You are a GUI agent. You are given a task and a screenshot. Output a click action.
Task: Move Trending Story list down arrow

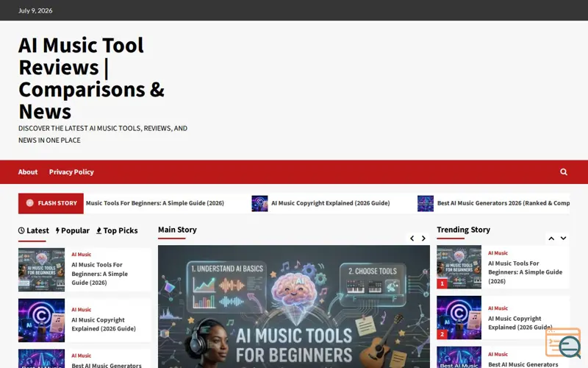point(563,238)
